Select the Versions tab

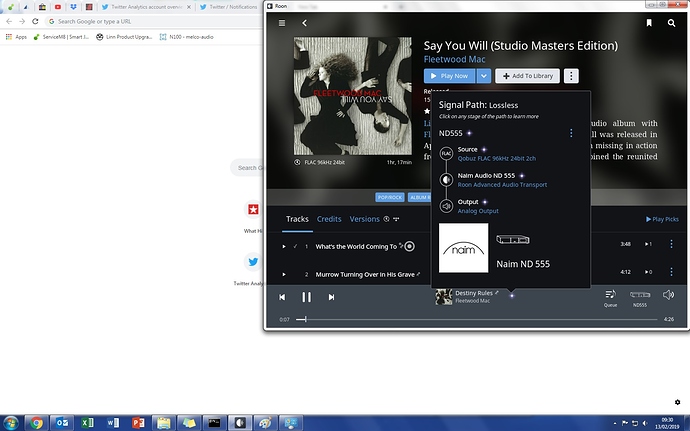(x=364, y=219)
